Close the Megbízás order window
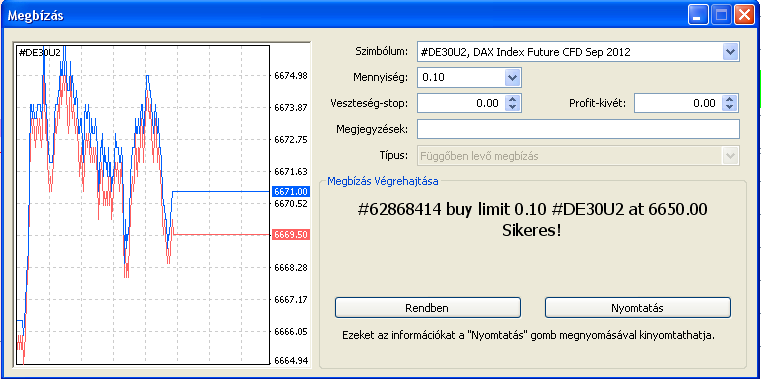 [744, 16]
